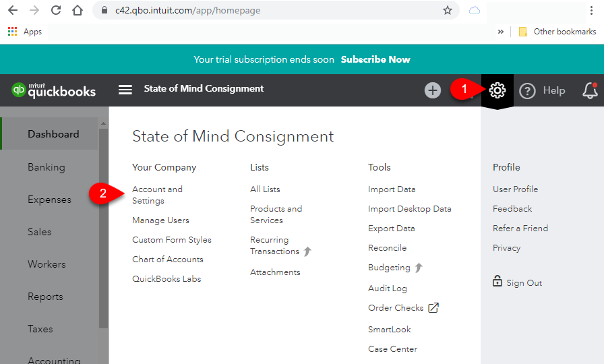Select Banking in the left sidebar
The width and height of the screenshot is (604, 364).
tap(47, 167)
